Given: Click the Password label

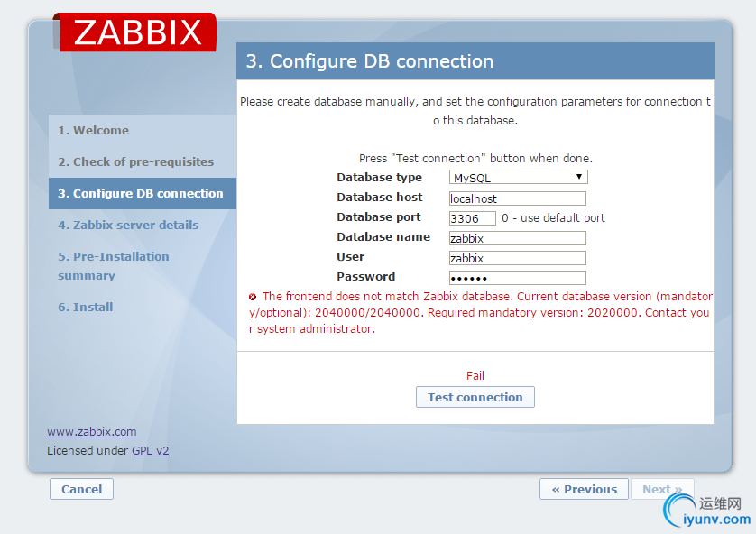Looking at the screenshot, I should (x=366, y=277).
